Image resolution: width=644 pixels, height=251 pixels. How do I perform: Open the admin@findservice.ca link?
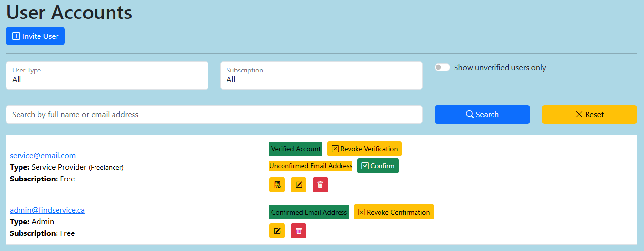(47, 210)
